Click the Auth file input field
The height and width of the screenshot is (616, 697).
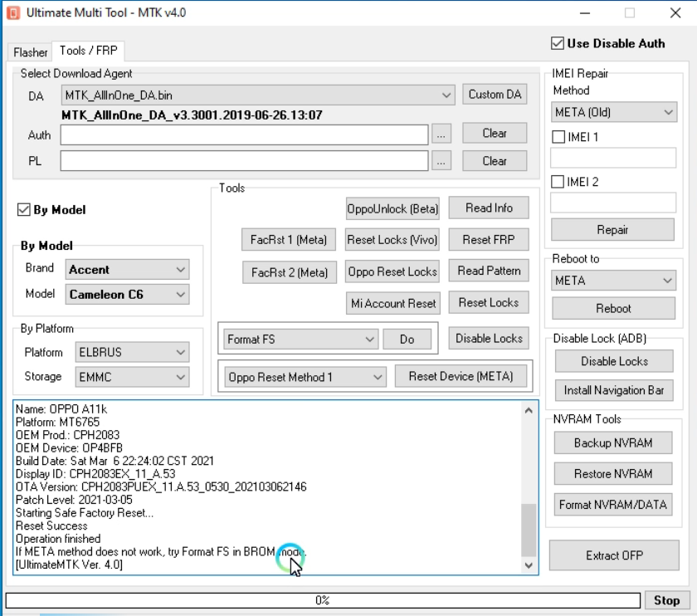click(245, 134)
